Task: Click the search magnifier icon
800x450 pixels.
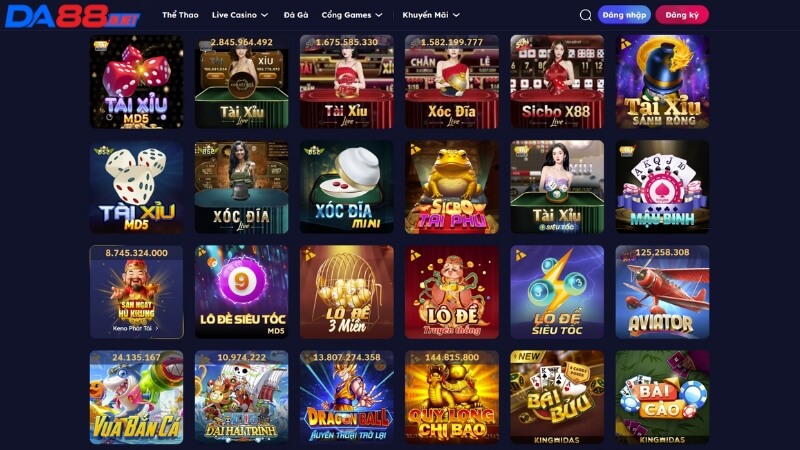Action: coord(585,15)
